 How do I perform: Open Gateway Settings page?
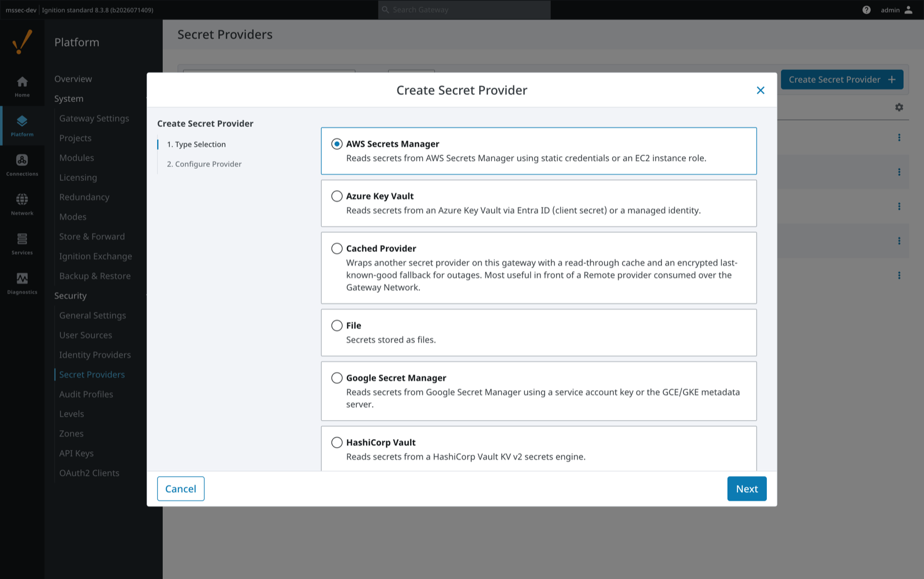tap(94, 118)
